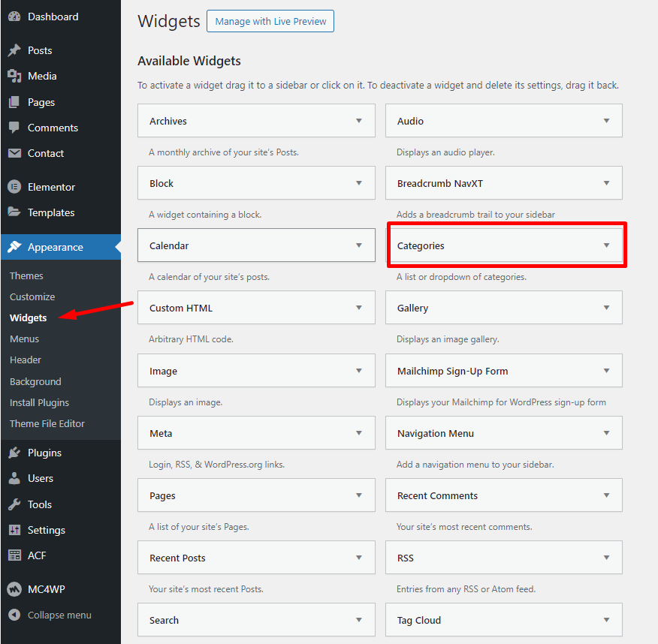This screenshot has height=644, width=658.
Task: Open the Customize submenu link
Action: [x=32, y=296]
